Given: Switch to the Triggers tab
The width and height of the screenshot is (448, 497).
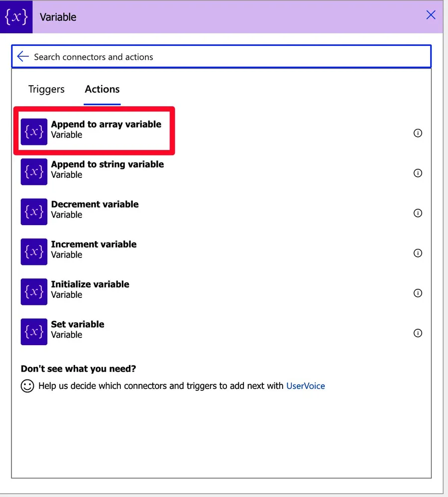Looking at the screenshot, I should coord(46,89).
